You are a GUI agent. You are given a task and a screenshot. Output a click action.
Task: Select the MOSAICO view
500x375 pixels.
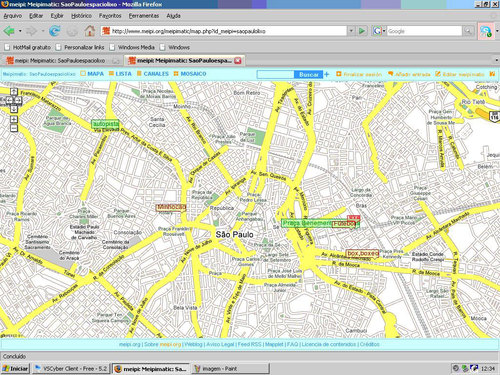pyautogui.click(x=190, y=74)
